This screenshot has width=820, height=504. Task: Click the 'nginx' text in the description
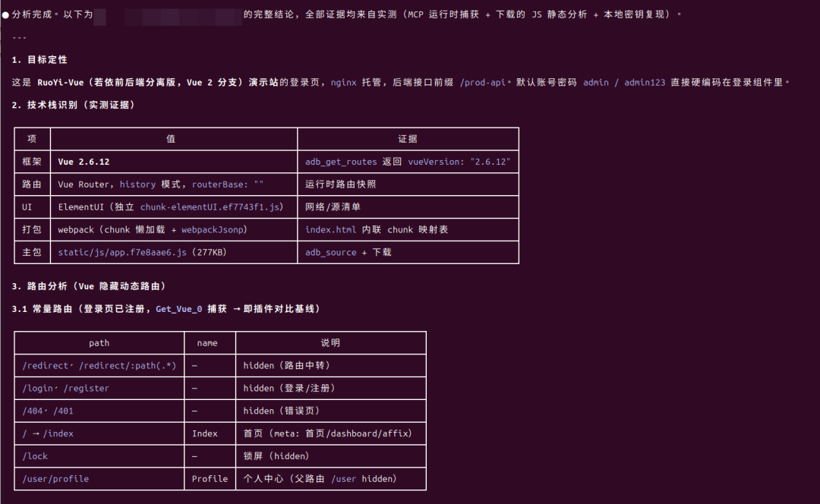point(344,82)
